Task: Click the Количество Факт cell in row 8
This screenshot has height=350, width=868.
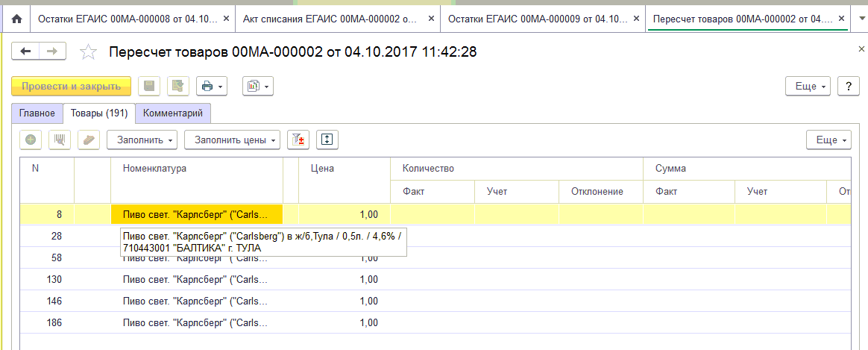Action: [433, 214]
